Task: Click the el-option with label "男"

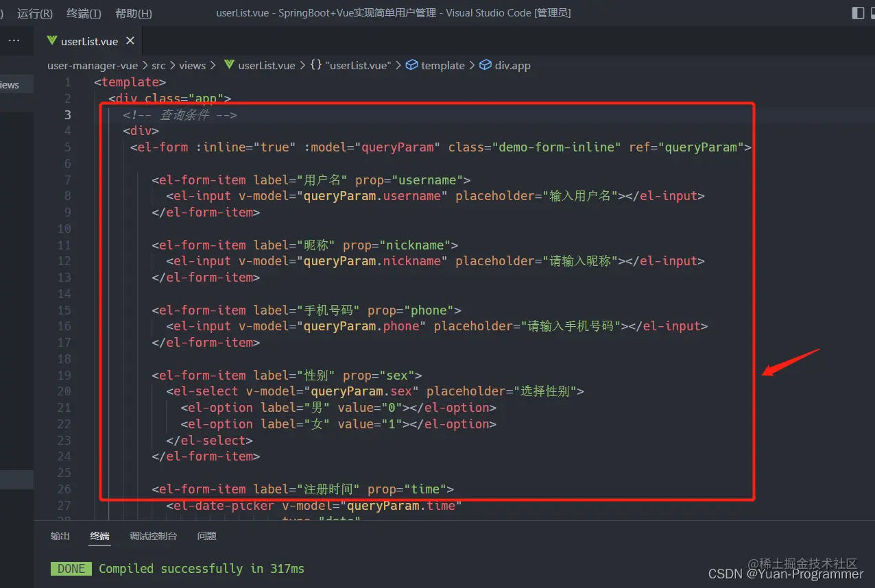Action: click(x=338, y=408)
